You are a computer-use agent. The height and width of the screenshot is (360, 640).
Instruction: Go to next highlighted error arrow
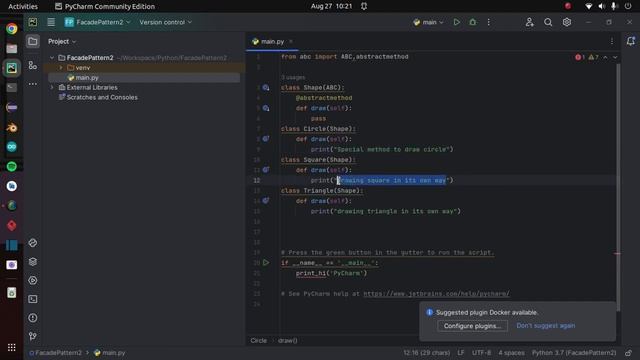coord(615,57)
